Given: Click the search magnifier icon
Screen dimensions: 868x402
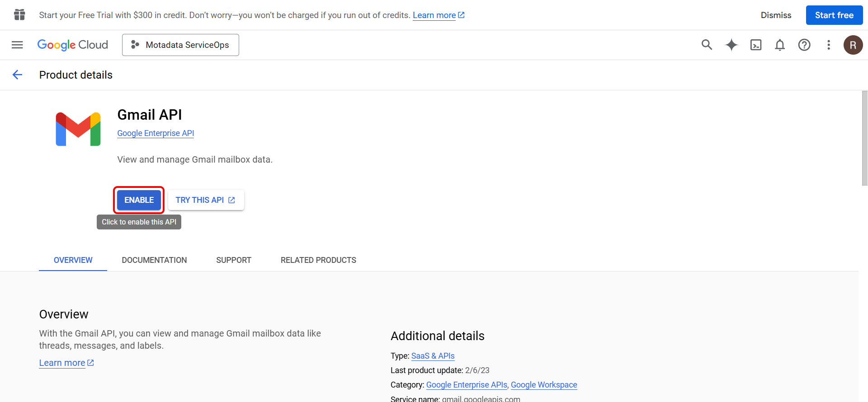Looking at the screenshot, I should [707, 45].
